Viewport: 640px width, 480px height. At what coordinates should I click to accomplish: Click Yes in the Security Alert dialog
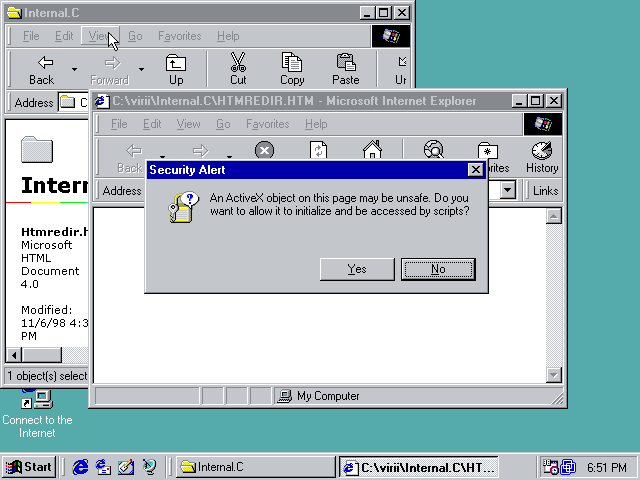point(357,269)
